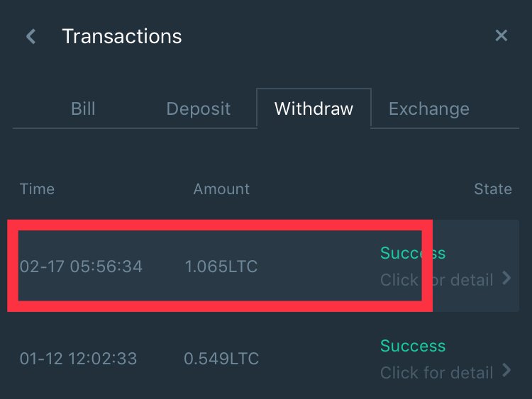The height and width of the screenshot is (399, 532).
Task: Switch to the Exchange tab
Action: [x=428, y=109]
